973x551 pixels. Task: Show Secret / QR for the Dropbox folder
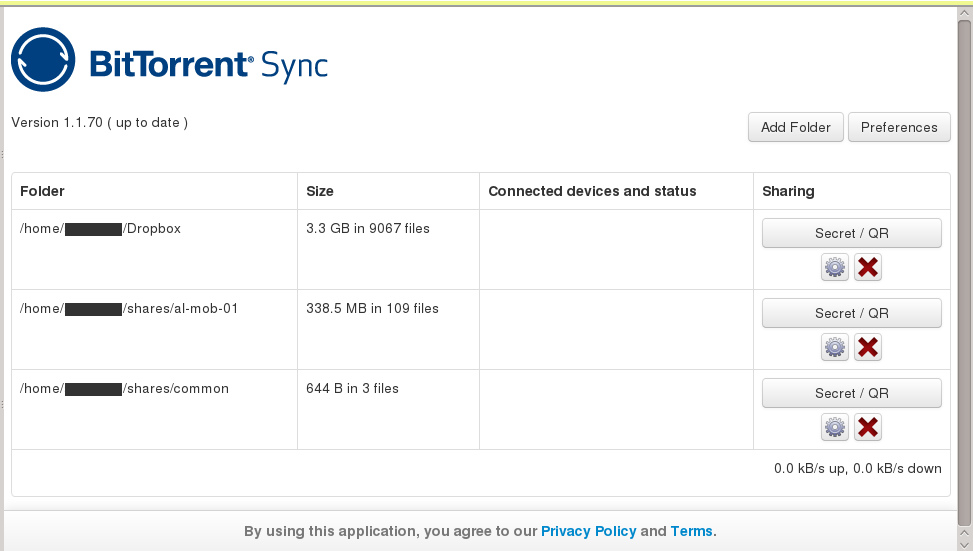[851, 233]
